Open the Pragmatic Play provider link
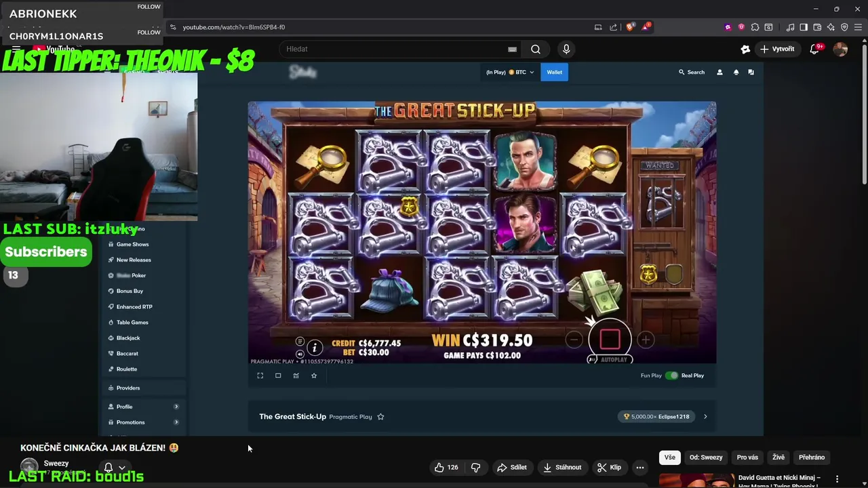The height and width of the screenshot is (488, 868). [351, 417]
